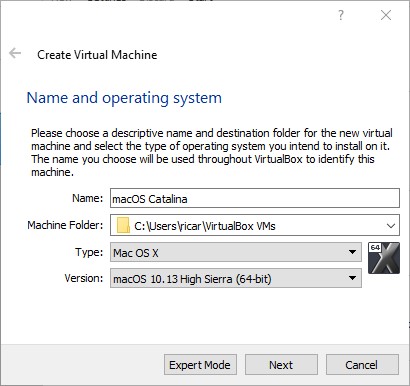Click the Create Virtual Machine title text
The image size is (410, 386).
coord(97,55)
